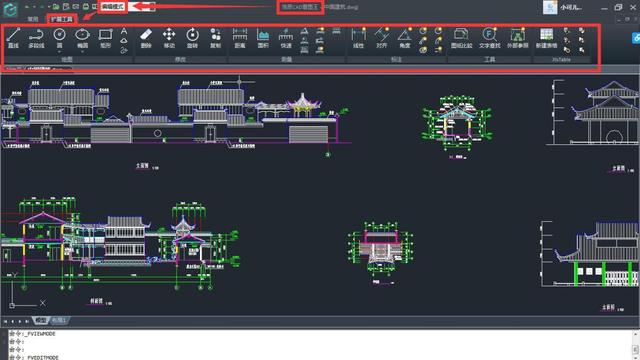
Task: Activate the 删除 (Erase) tool
Action: coord(146,38)
